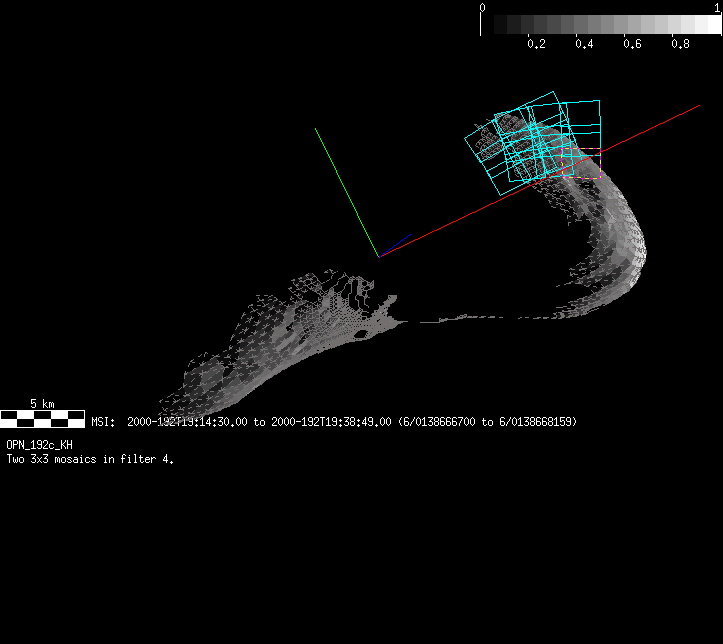The image size is (723, 644).
Task: Click the 0.4 tick label on scale
Action: click(x=584, y=44)
